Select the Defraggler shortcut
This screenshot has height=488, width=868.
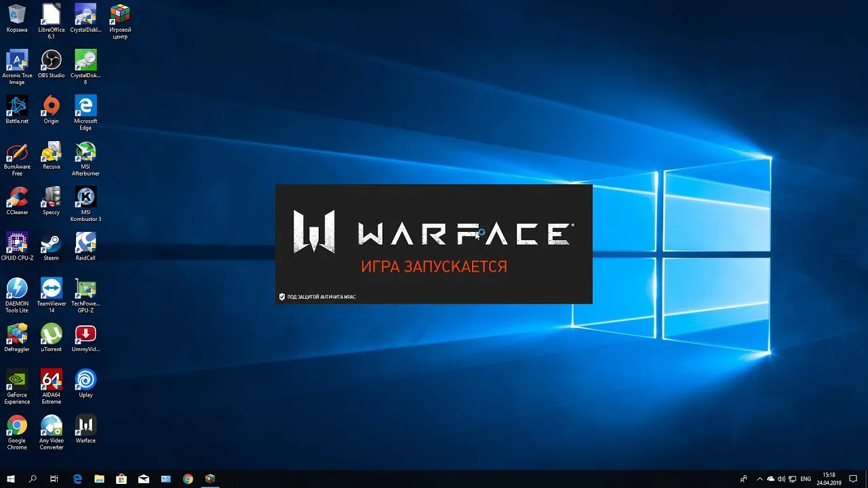tap(17, 338)
